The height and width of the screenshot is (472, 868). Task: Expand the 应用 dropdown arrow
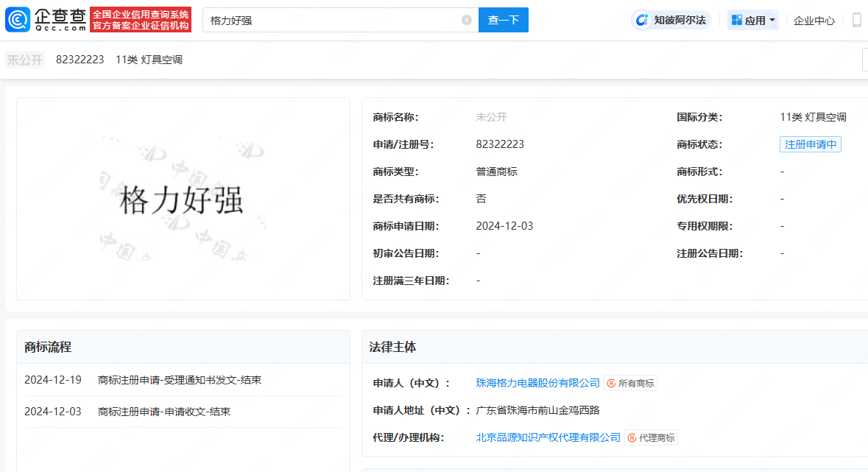[773, 21]
